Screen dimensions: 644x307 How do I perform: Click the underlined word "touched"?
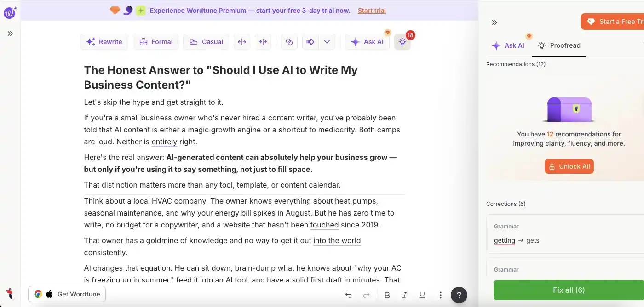[x=324, y=225]
